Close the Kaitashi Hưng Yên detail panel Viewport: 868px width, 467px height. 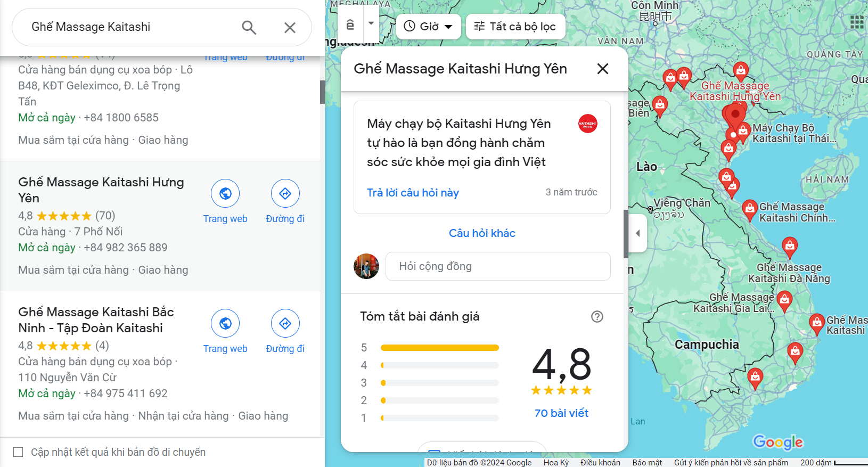pyautogui.click(x=603, y=69)
